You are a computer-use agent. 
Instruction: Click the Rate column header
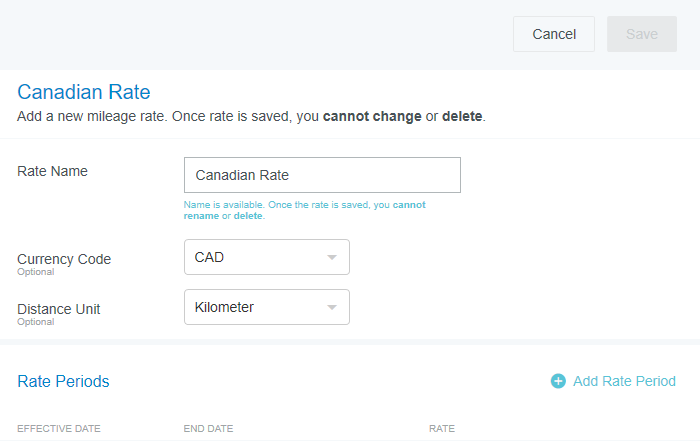coord(441,429)
